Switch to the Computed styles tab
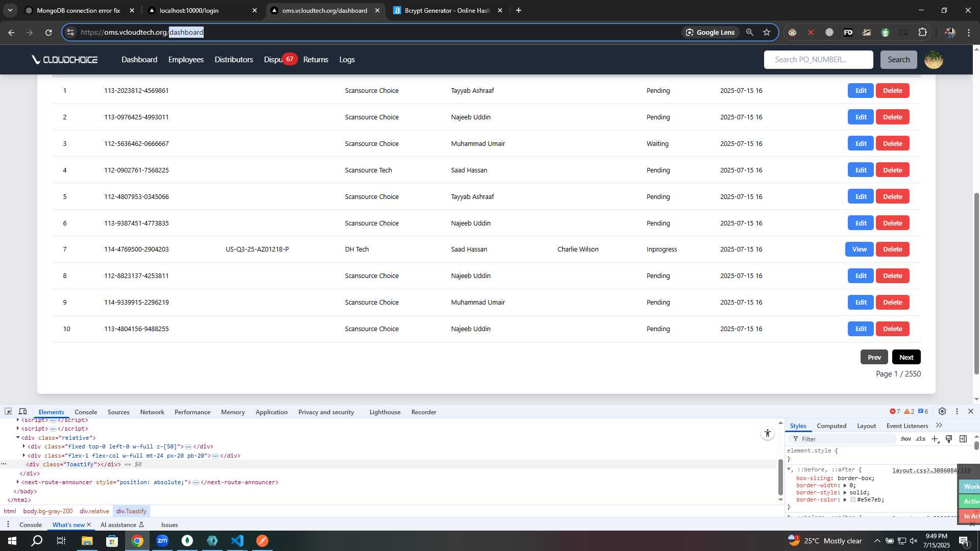Image resolution: width=980 pixels, height=551 pixels. [831, 425]
